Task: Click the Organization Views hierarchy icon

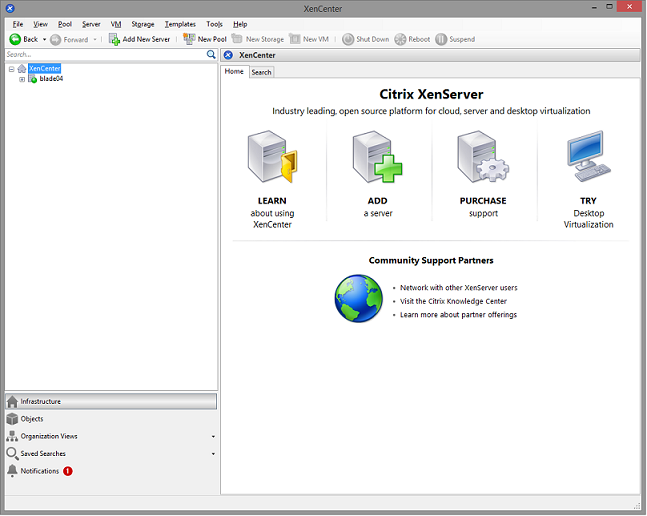Action: tap(12, 436)
